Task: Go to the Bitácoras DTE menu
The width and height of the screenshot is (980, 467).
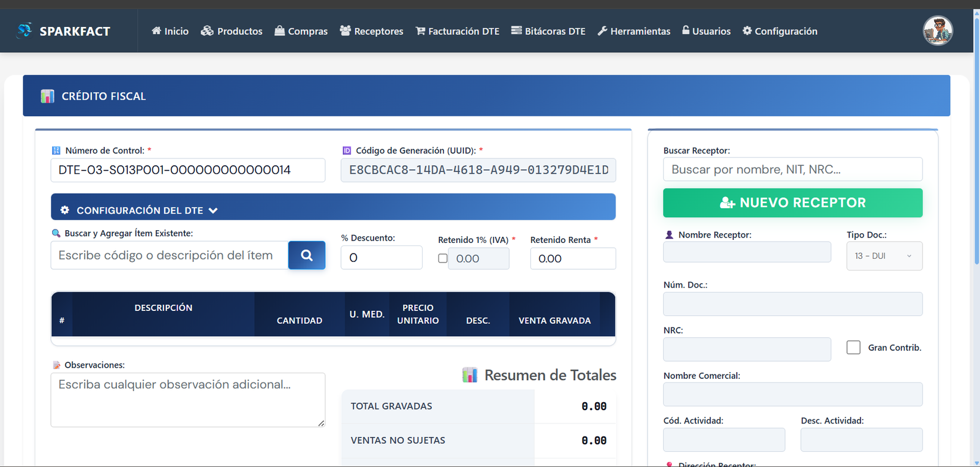Action: pos(548,31)
